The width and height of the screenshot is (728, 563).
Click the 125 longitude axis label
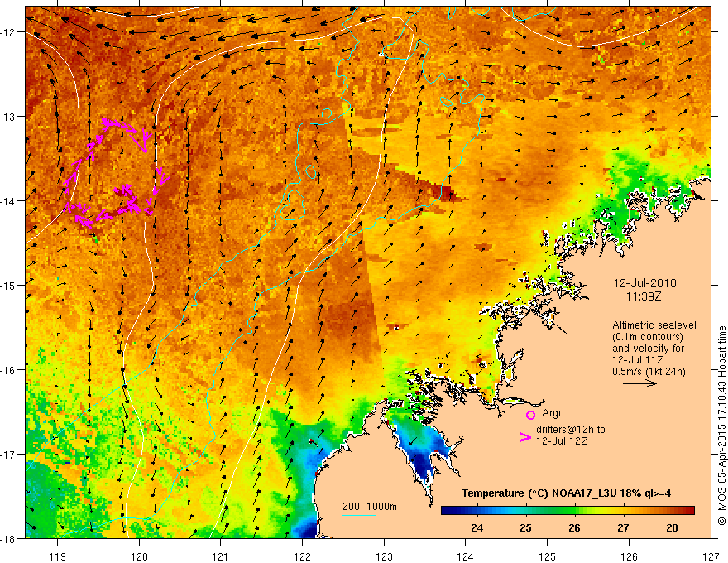click(x=548, y=556)
